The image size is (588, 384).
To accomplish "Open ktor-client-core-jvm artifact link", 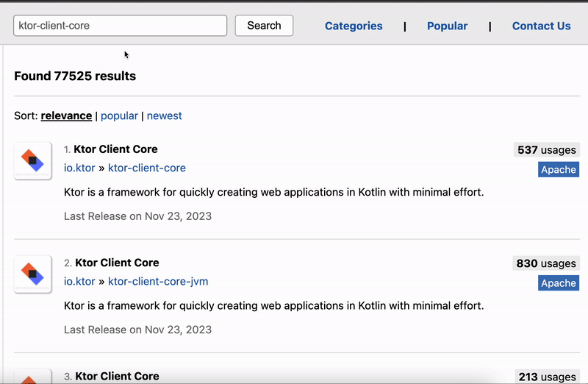I will [x=158, y=281].
